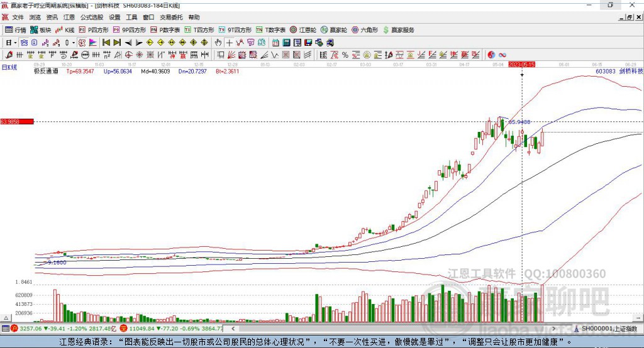Click the percent % line tool
The width and height of the screenshot is (644, 348).
[x=345, y=55]
